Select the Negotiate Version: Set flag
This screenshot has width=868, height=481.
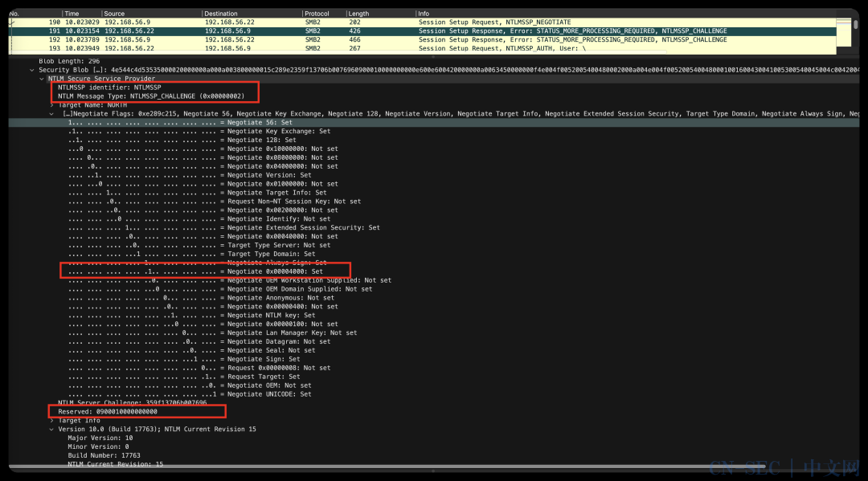(x=190, y=175)
